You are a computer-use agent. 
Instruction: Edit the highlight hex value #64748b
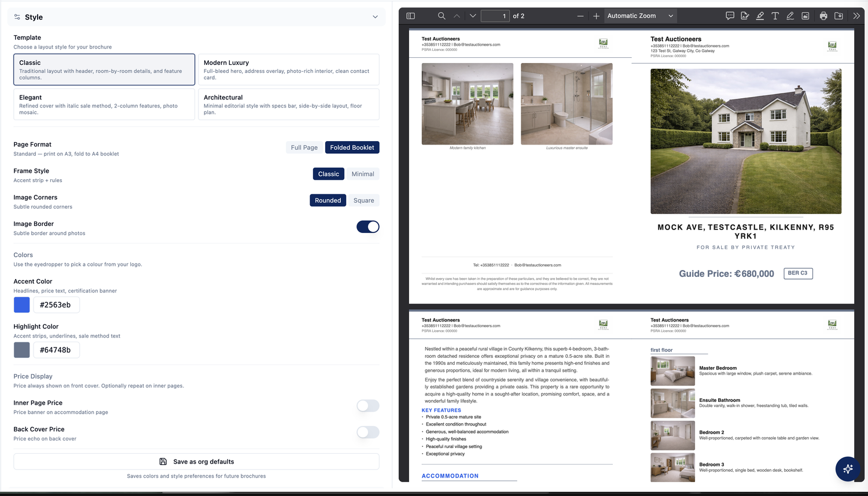pos(56,350)
